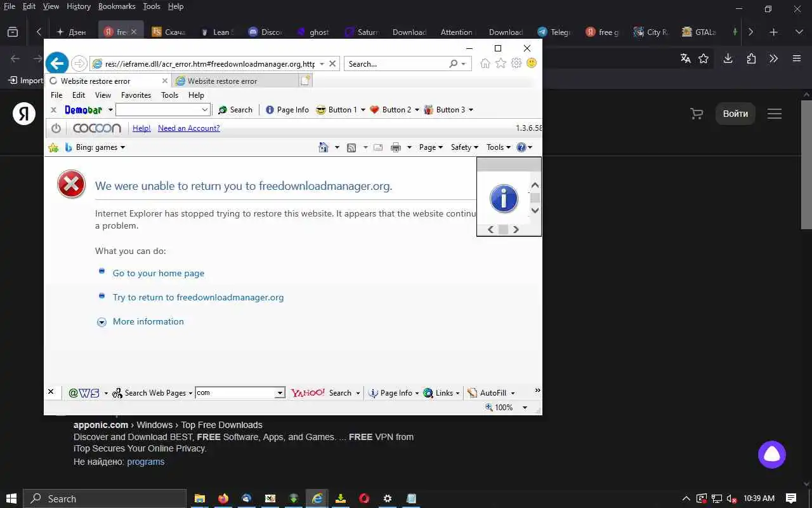Image resolution: width=812 pixels, height=508 pixels.
Task: Click the Cocoon power icon
Action: (56, 128)
